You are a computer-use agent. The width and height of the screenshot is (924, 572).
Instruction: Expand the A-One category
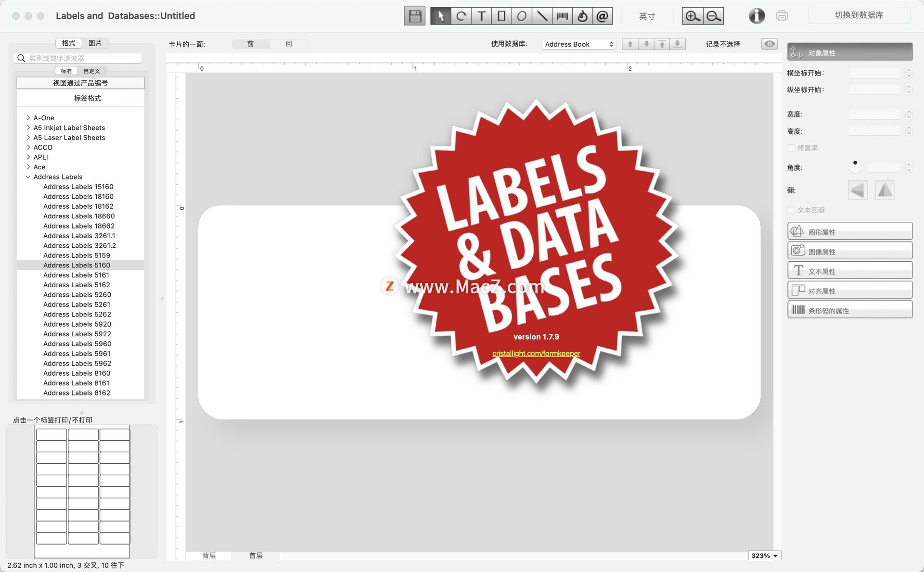coord(28,118)
